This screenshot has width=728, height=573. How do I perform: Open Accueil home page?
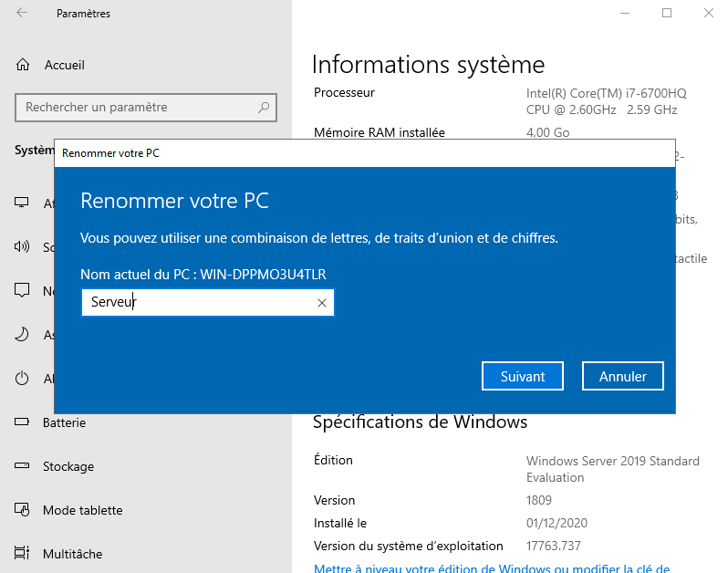65,65
